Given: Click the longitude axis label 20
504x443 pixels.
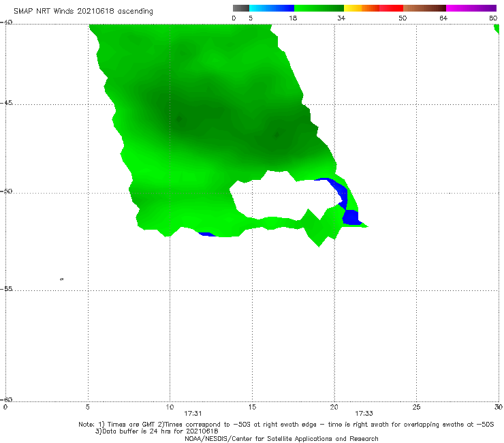Looking at the screenshot, I should 334,407.
